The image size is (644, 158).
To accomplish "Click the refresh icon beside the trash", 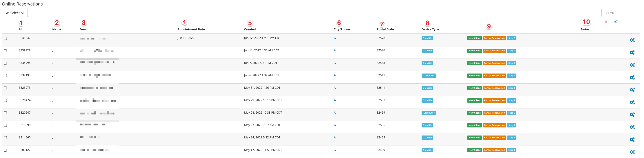I will tap(616, 21).
